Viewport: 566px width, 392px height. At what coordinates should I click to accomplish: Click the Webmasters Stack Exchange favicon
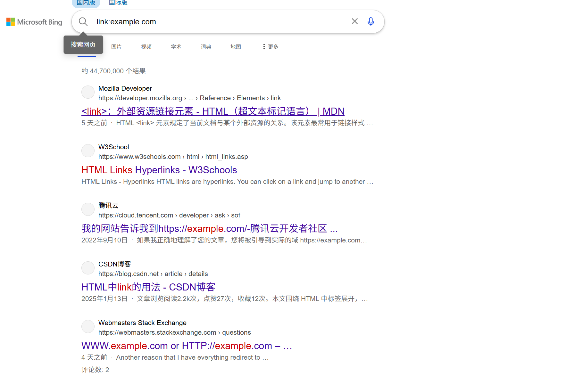point(87,326)
